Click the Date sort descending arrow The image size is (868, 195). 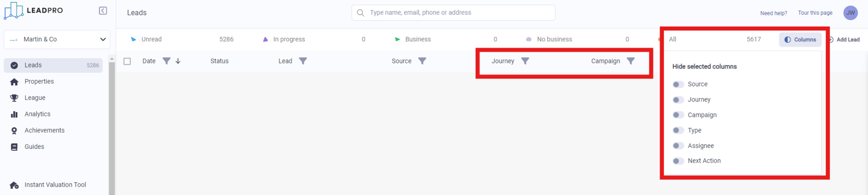[x=178, y=61]
